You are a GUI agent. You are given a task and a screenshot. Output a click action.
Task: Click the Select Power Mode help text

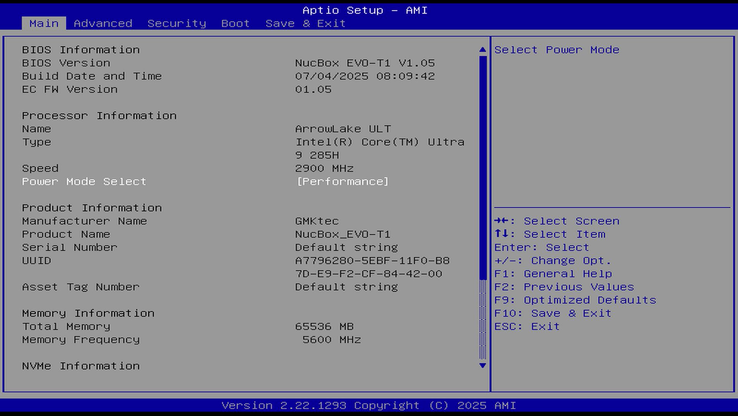pos(557,50)
